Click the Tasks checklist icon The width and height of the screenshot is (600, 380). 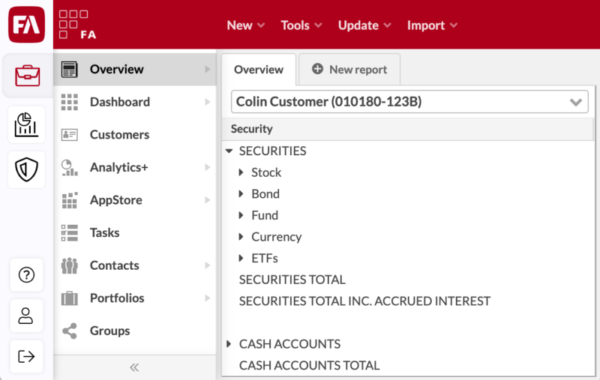pos(69,233)
